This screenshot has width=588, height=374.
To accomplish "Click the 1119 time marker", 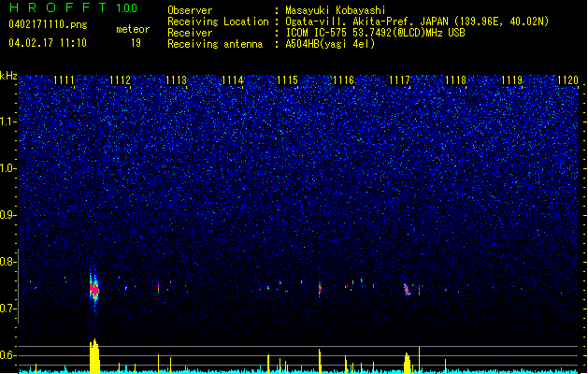I will 512,79.
